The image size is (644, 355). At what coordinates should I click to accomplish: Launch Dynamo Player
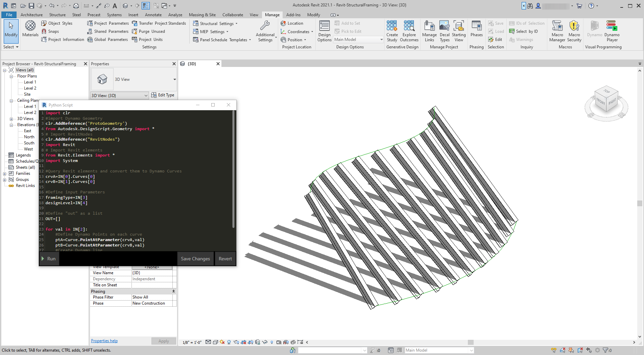point(612,30)
